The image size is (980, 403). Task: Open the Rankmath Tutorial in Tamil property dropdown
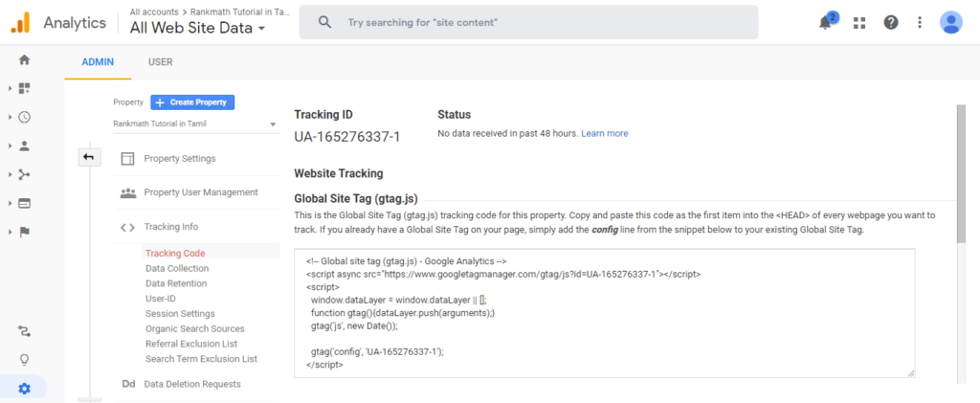pos(194,123)
